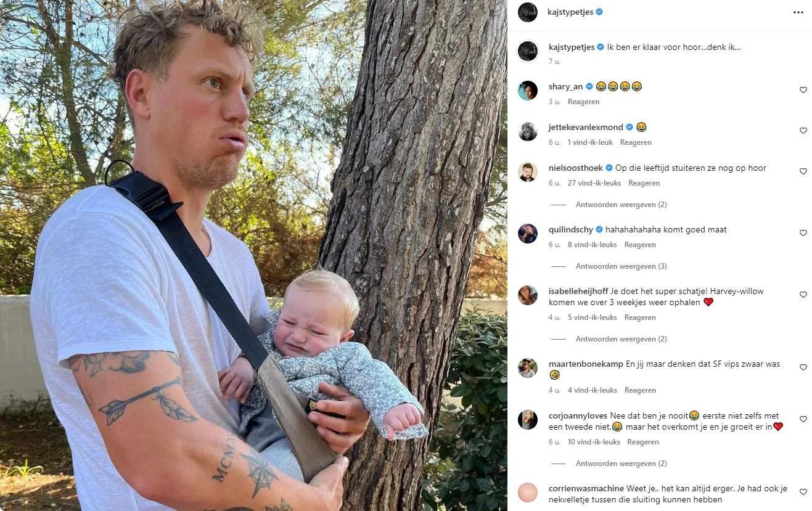Open the quilindschy username link
812x511 pixels.
(571, 229)
